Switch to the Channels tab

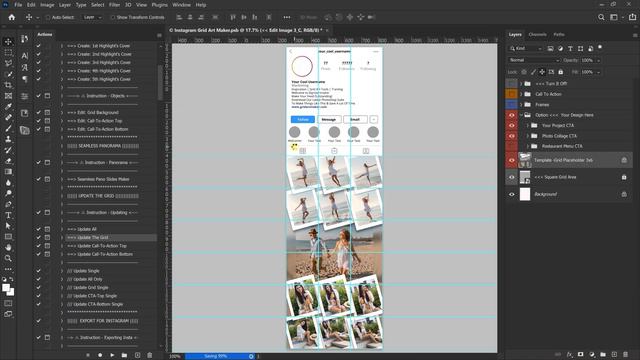[x=537, y=35]
